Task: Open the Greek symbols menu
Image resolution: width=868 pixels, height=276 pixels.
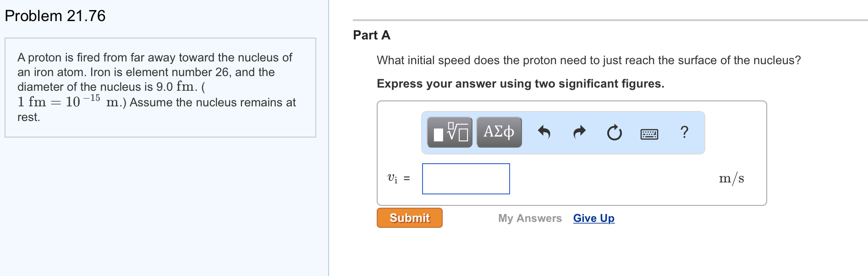Action: click(x=499, y=132)
